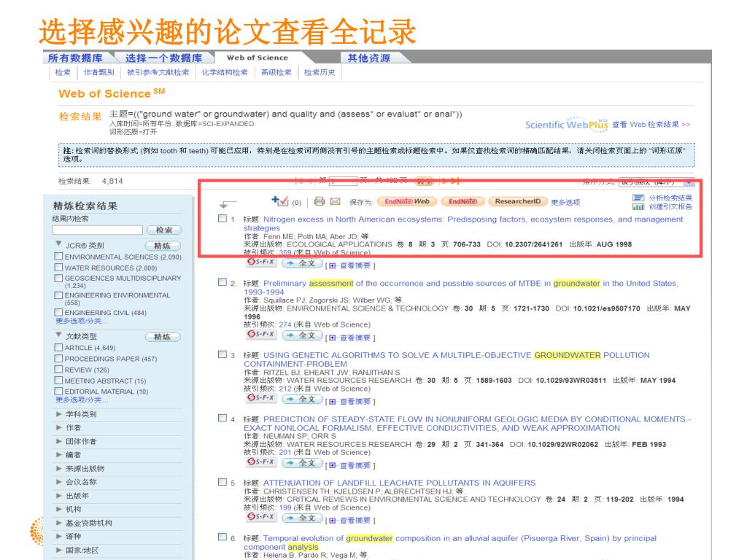Open 被引参考文献检索 menu item
747x560 pixels.
tap(158, 72)
